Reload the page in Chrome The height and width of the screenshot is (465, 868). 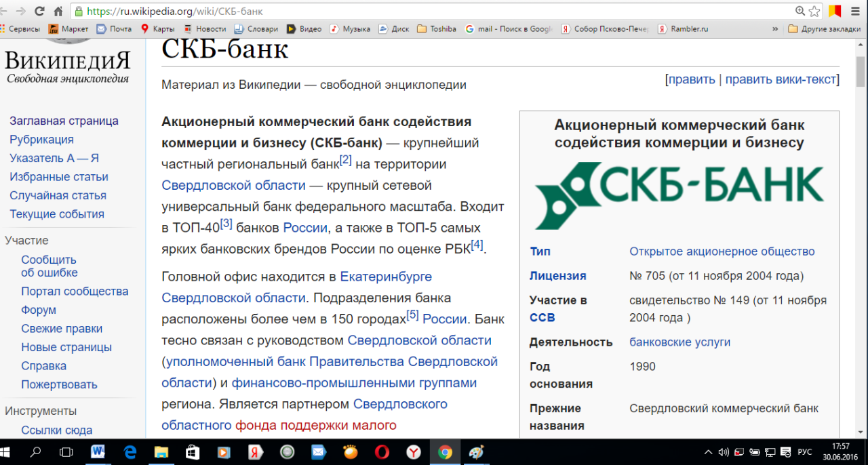click(x=40, y=12)
